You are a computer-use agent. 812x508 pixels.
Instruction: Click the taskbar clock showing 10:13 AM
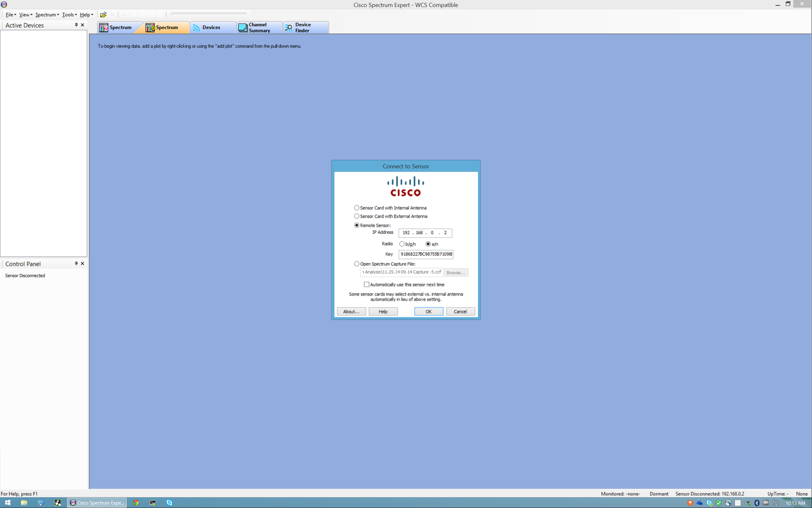click(795, 503)
